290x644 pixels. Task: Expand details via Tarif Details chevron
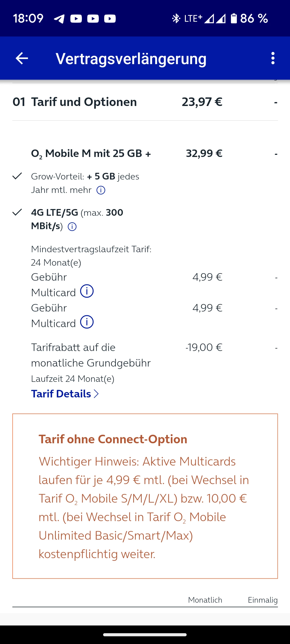click(x=96, y=394)
